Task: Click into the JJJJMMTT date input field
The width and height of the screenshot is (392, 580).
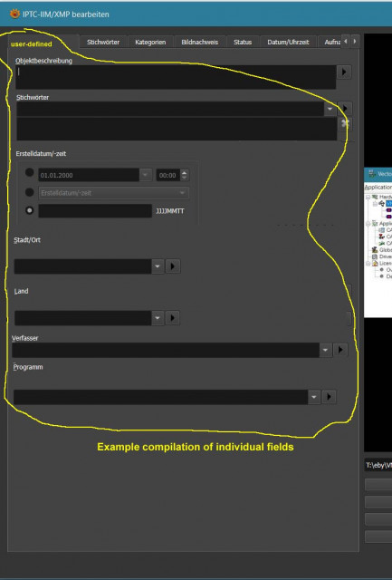Action: click(x=95, y=211)
